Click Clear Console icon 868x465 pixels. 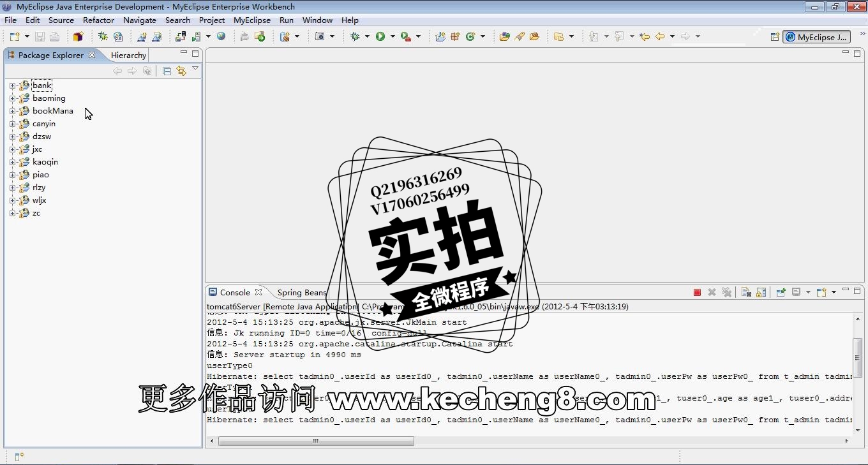(745, 292)
